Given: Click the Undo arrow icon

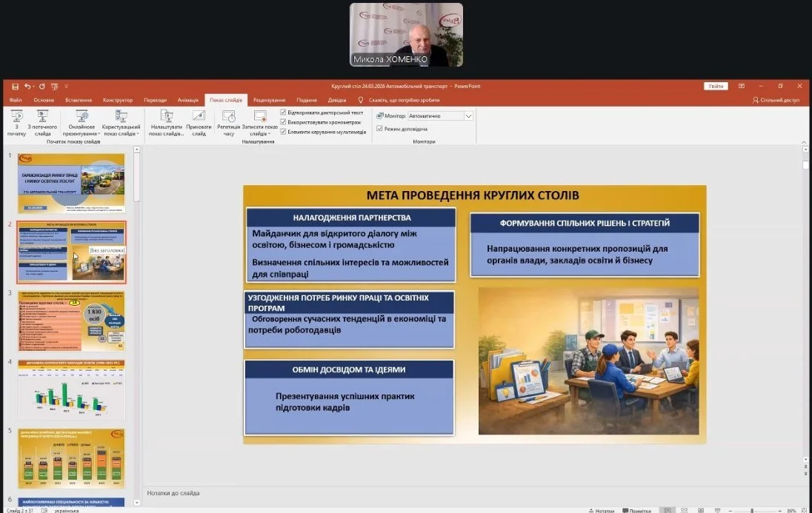Looking at the screenshot, I should tap(27, 87).
